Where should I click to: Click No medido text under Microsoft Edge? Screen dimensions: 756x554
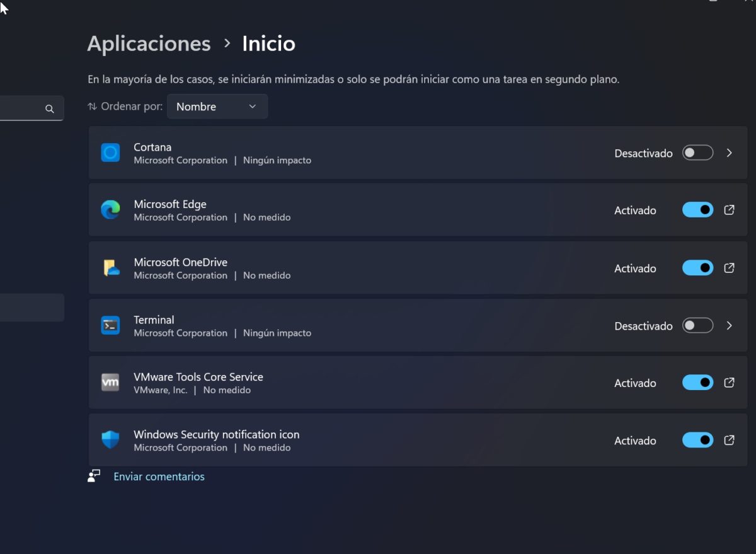[267, 217]
